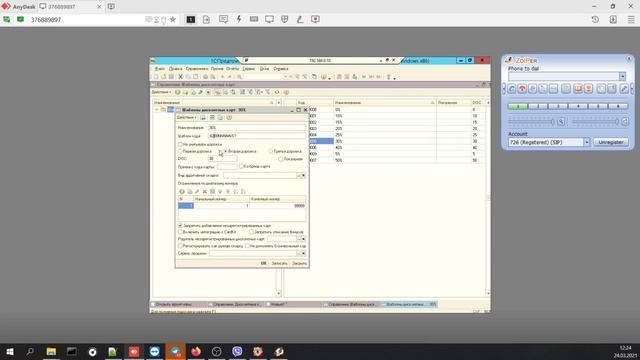The width and height of the screenshot is (640, 360).
Task: Click 'Записать' button in dialog
Action: tap(280, 263)
